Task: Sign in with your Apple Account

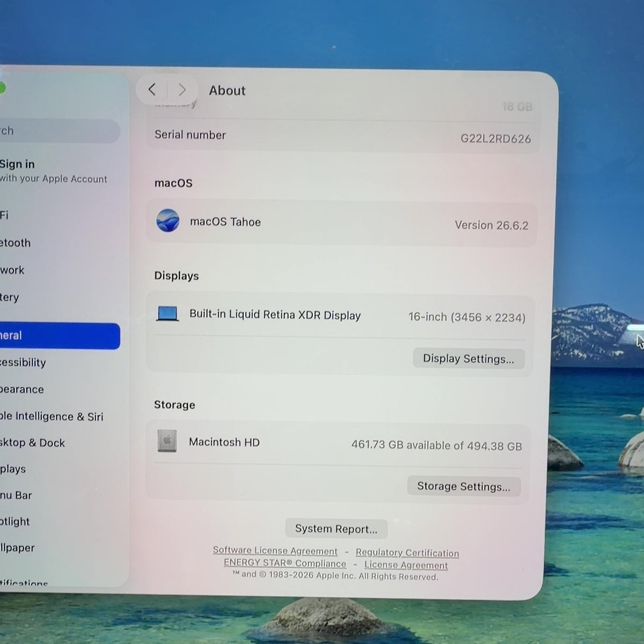Action: [x=54, y=171]
